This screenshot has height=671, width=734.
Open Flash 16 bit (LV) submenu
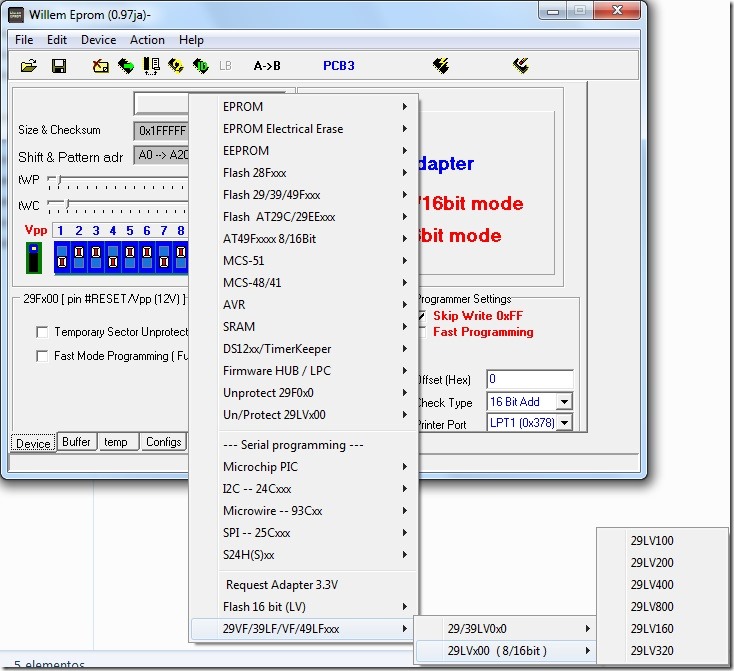(304, 607)
